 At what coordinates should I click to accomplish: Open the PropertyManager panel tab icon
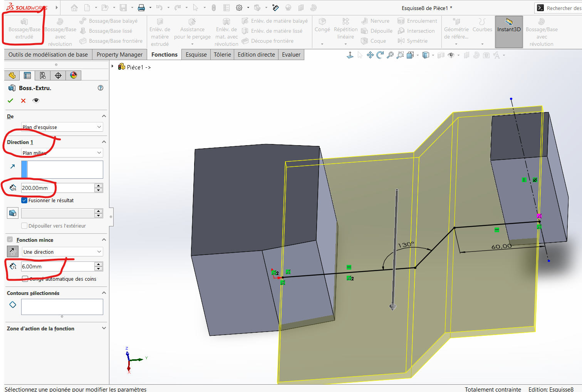27,75
